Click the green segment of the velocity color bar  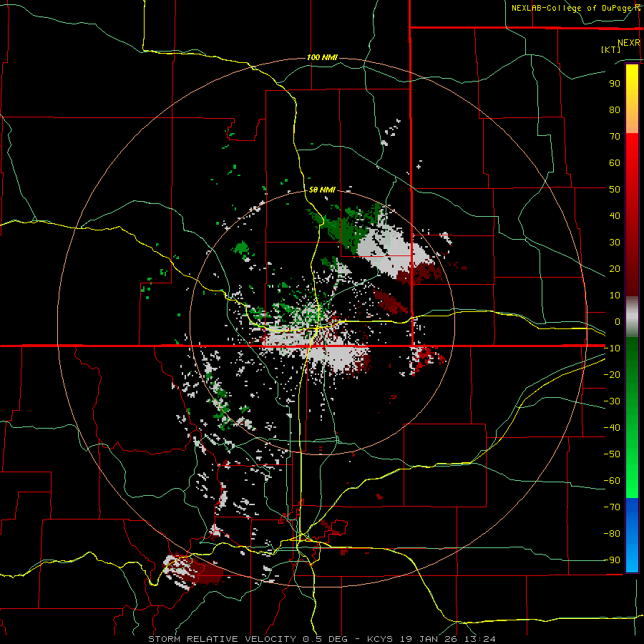(x=632, y=418)
